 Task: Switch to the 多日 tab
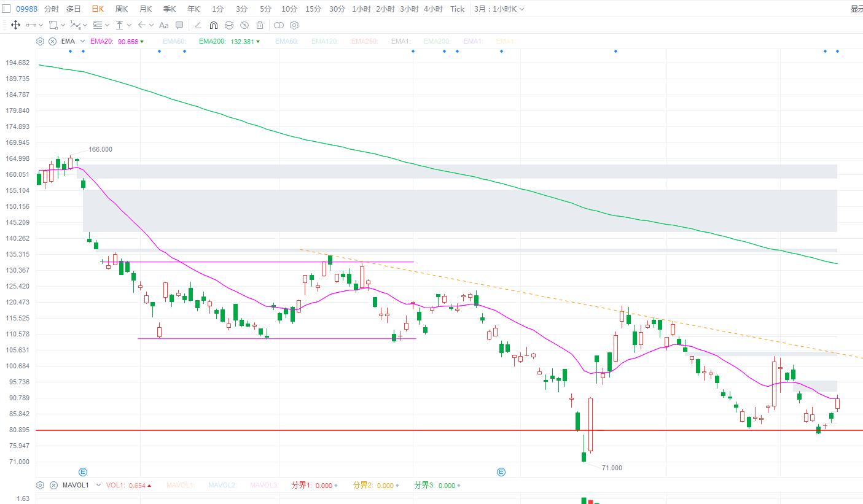pyautogui.click(x=74, y=9)
